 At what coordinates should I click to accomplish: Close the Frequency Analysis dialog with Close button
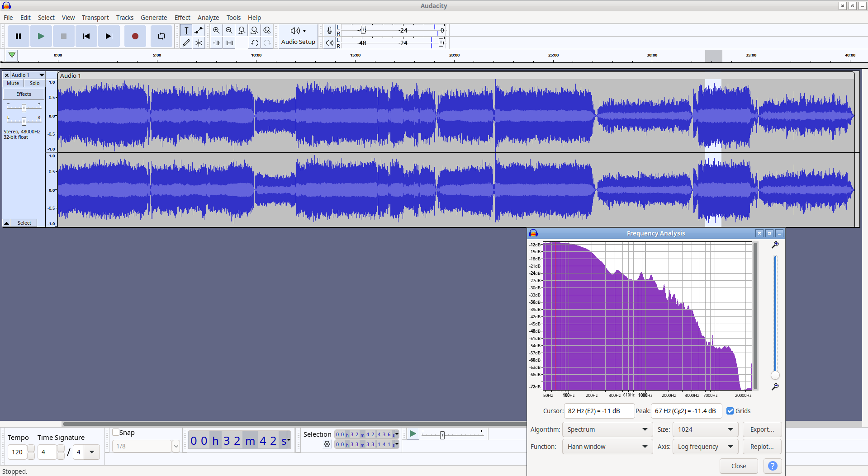tap(739, 466)
